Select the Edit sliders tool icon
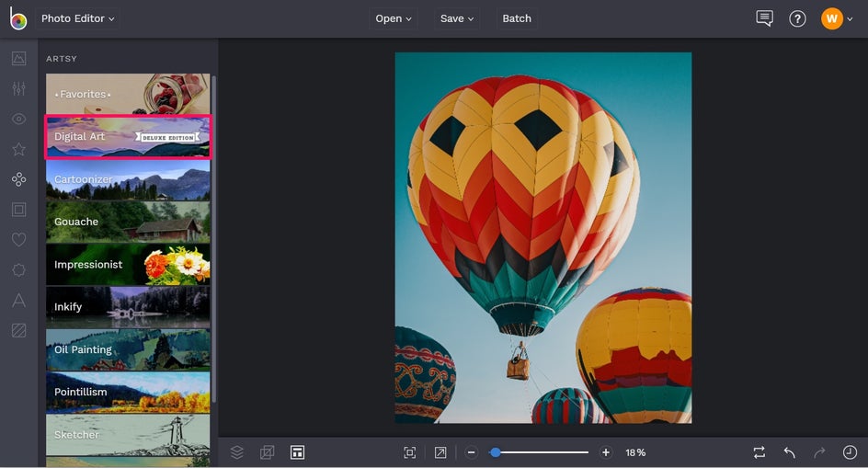This screenshot has height=468, width=868. 18,89
